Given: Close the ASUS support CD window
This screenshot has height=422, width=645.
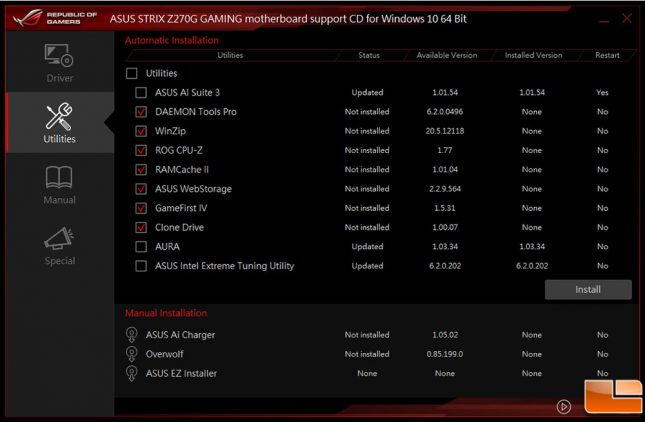Looking at the screenshot, I should click(x=626, y=18).
